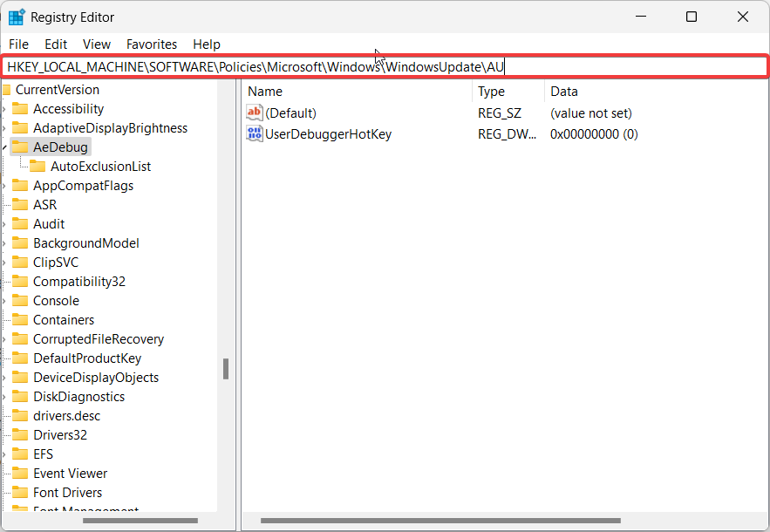Screen dimensions: 770x532
Task: Click the Containers folder icon
Action: pyautogui.click(x=20, y=319)
